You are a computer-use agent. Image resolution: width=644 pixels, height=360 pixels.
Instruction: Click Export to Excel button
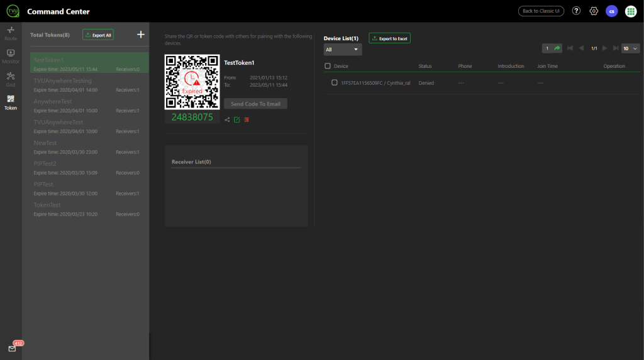pyautogui.click(x=389, y=38)
